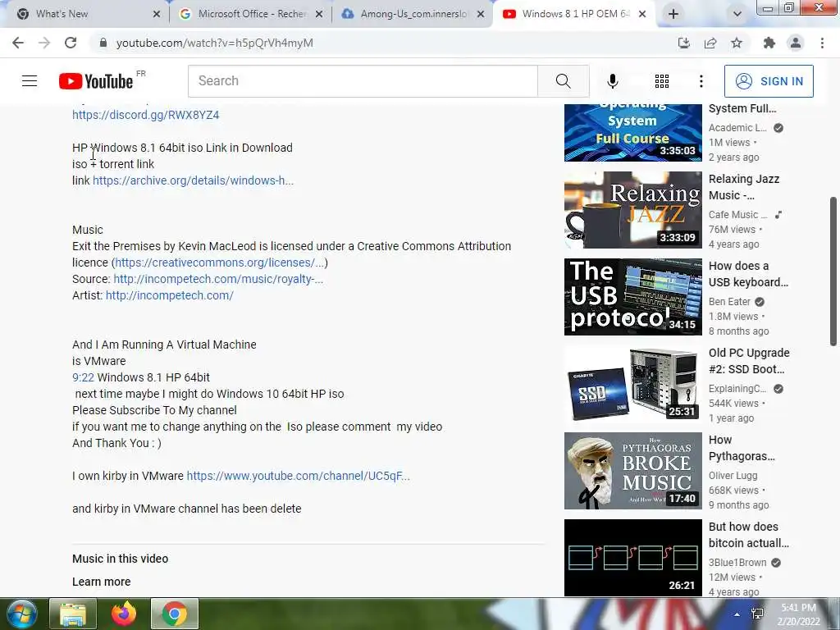Launch Firefox from the taskbar
The height and width of the screenshot is (630, 840).
[x=124, y=614]
